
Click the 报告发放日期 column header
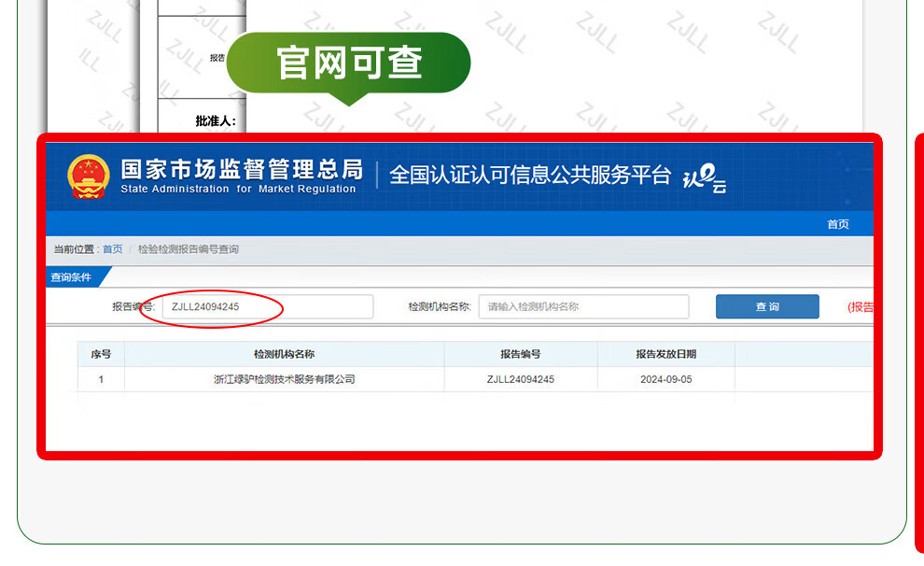[665, 354]
